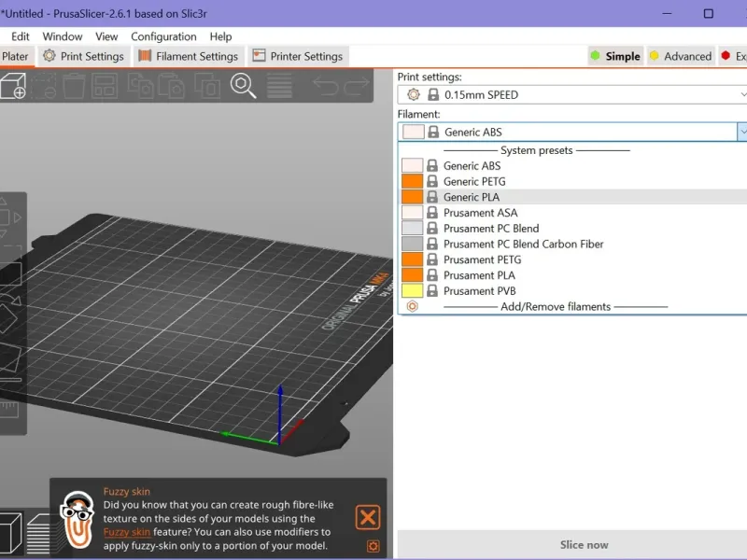Click the Arrange plate icon
This screenshot has height=560, width=747.
[x=104, y=86]
